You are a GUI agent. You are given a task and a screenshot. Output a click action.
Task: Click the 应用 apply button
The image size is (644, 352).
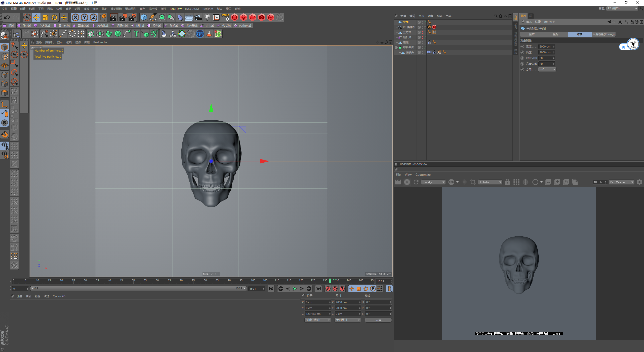[x=378, y=320]
